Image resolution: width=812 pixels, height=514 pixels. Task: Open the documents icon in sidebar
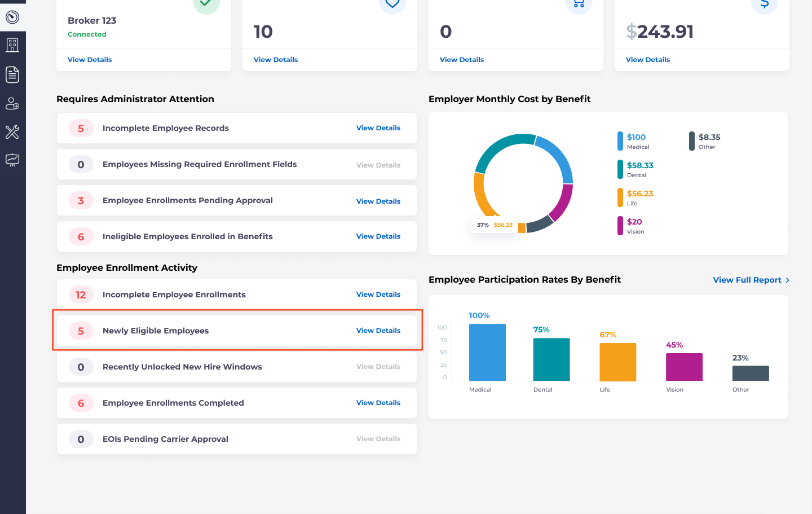pyautogui.click(x=12, y=74)
